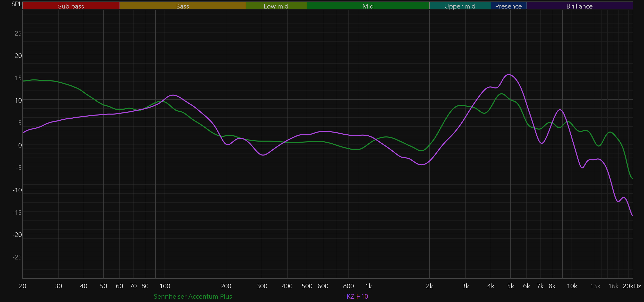Click the Low mid band label

click(276, 6)
